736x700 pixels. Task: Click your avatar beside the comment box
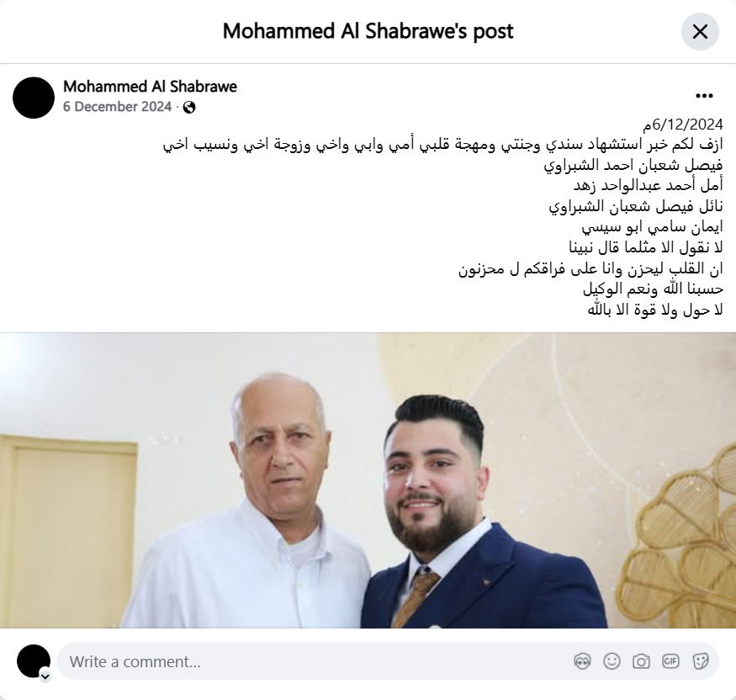click(x=34, y=661)
